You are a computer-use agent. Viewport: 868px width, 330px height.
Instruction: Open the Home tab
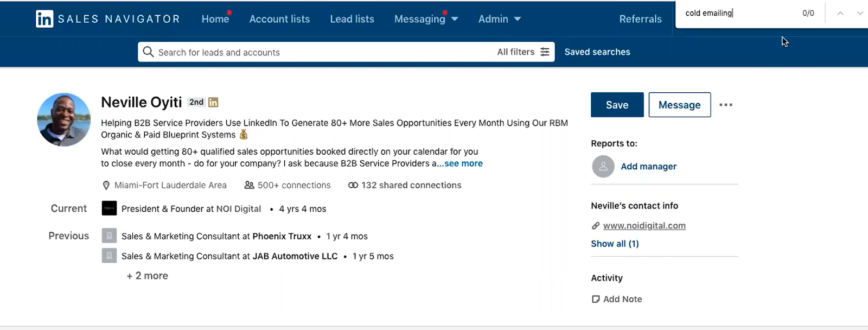215,19
